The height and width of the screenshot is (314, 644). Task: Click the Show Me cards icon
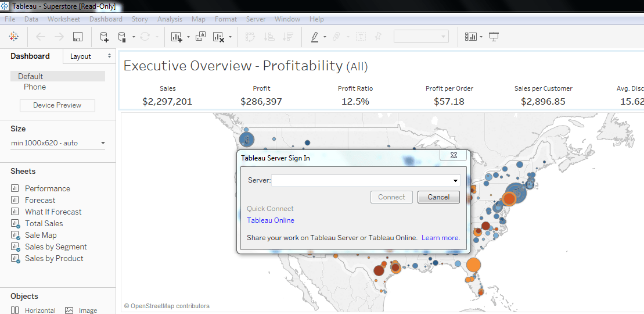[471, 37]
